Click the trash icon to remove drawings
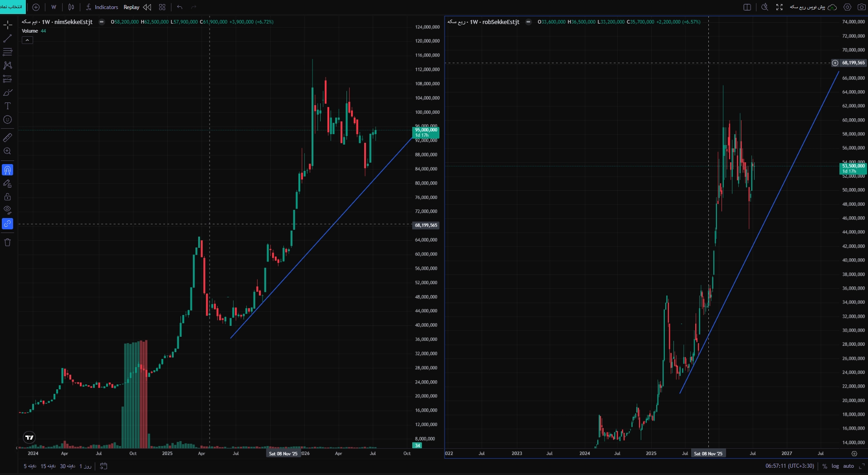Screen dimensions: 868x475 pos(8,242)
